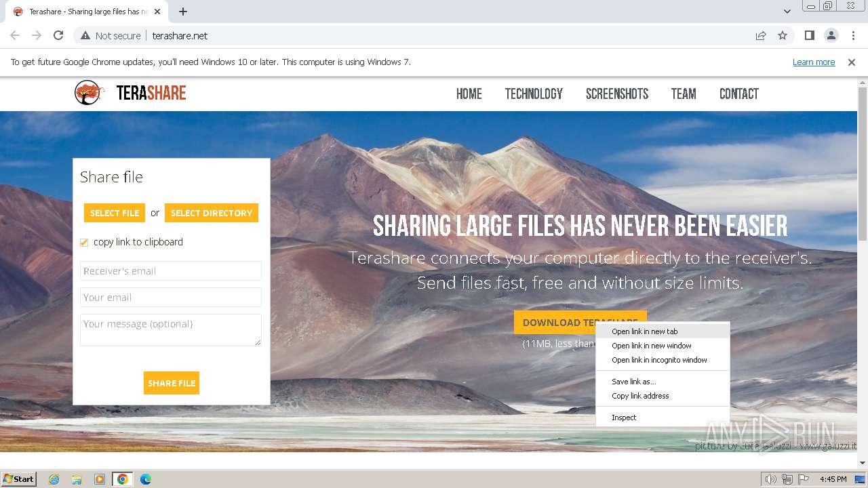Reload the current page
This screenshot has height=488, width=868.
[58, 35]
